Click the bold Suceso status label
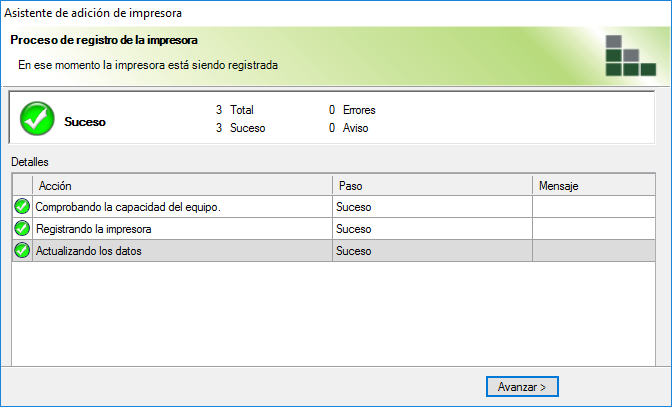Image resolution: width=672 pixels, height=407 pixels. point(85,122)
